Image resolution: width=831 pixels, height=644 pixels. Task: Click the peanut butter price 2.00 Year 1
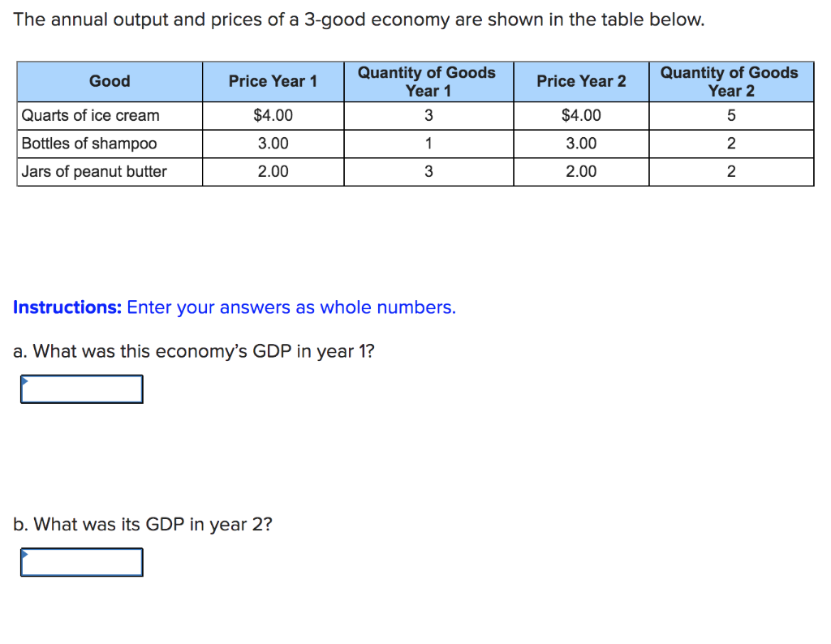pos(273,171)
